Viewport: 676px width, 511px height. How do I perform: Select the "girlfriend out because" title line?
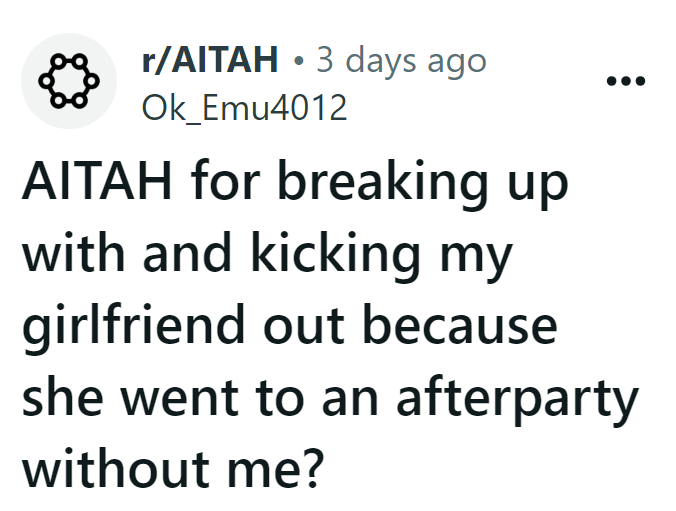tap(289, 327)
